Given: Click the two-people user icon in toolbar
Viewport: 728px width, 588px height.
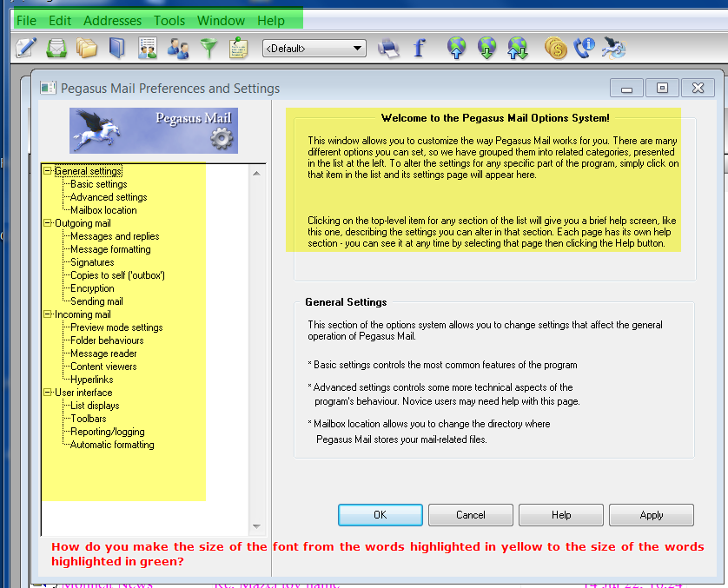Looking at the screenshot, I should pos(178,49).
